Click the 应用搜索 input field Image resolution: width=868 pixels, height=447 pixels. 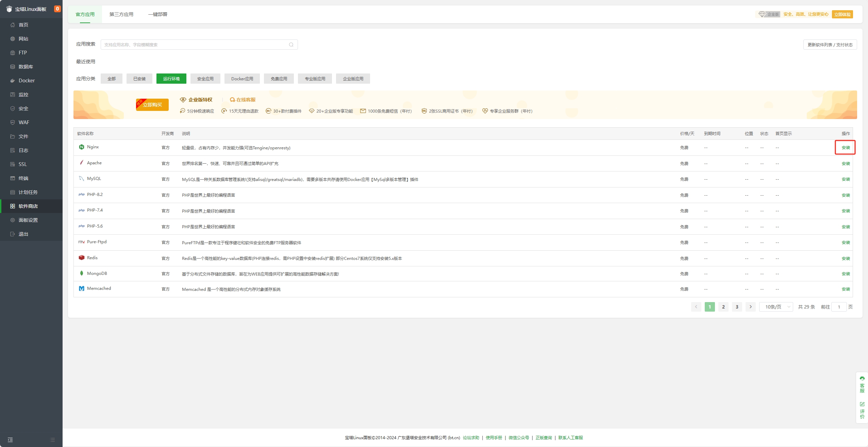tap(194, 45)
